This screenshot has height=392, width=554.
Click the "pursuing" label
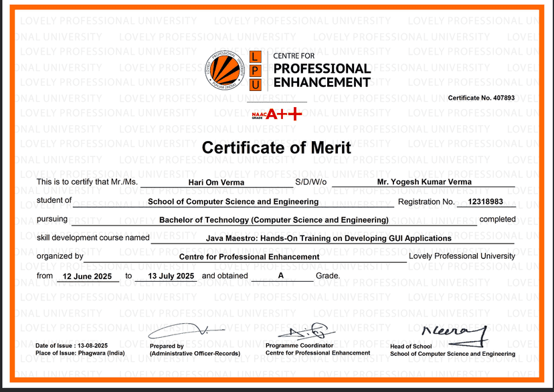(52, 219)
